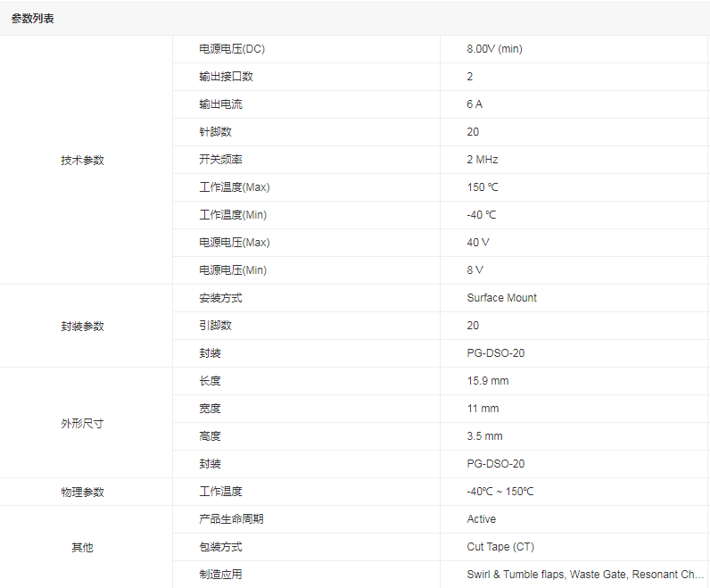Click the 外形尺寸 category cell
This screenshot has height=588, width=710.
pyautogui.click(x=82, y=424)
